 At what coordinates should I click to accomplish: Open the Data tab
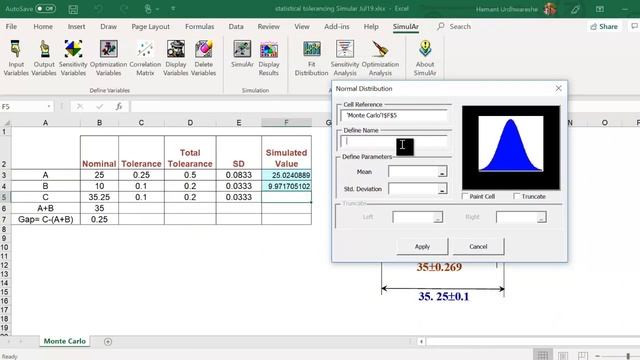click(236, 27)
